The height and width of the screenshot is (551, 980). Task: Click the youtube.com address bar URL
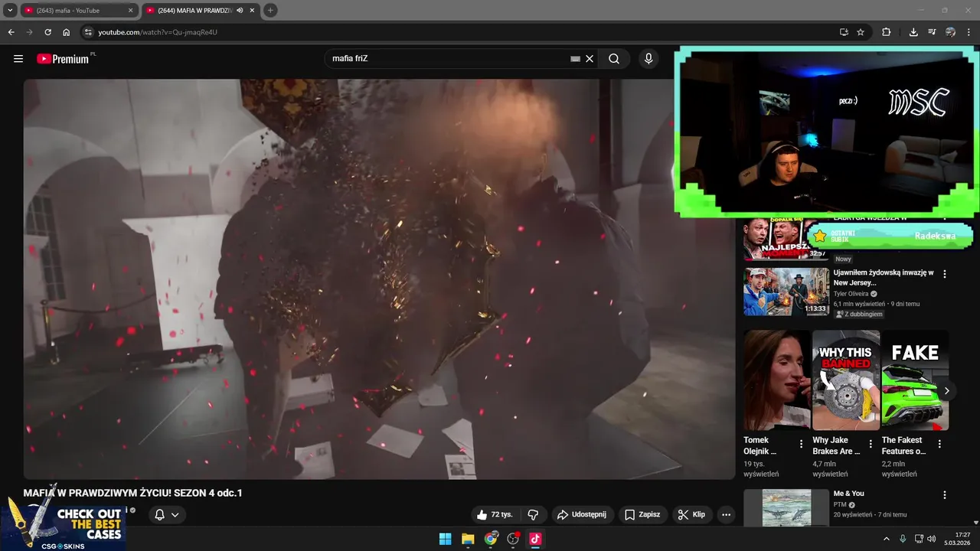[158, 32]
